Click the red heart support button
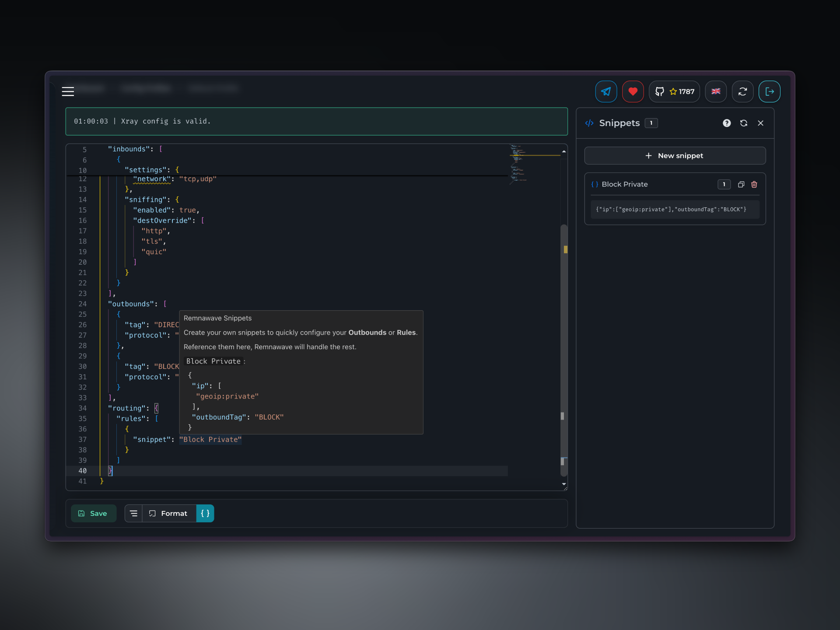Viewport: 840px width, 630px height. click(x=633, y=91)
